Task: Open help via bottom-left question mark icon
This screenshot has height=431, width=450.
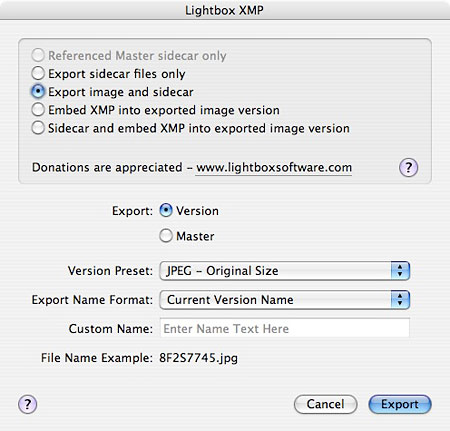Action: (27, 404)
